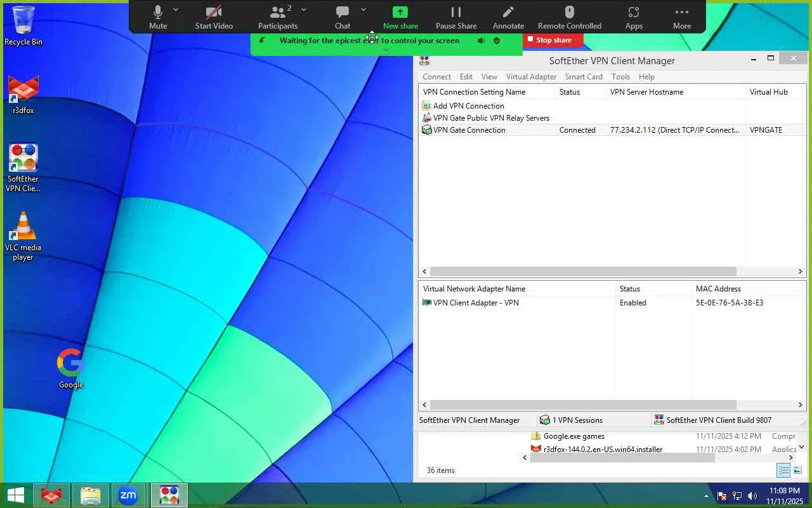Expand the Chat options arrow
Viewport: 812px width, 508px height.
[x=363, y=10]
